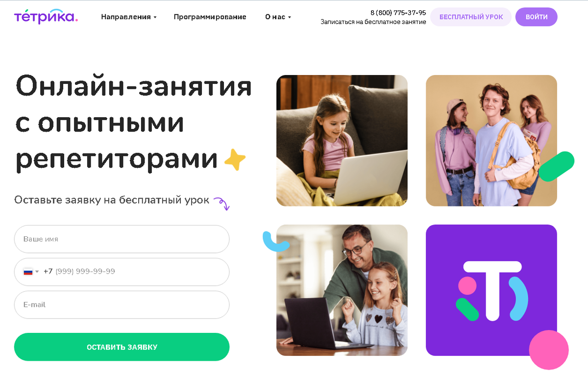Click the blue arc shape decoration
The width and height of the screenshot is (588, 376).
[273, 242]
